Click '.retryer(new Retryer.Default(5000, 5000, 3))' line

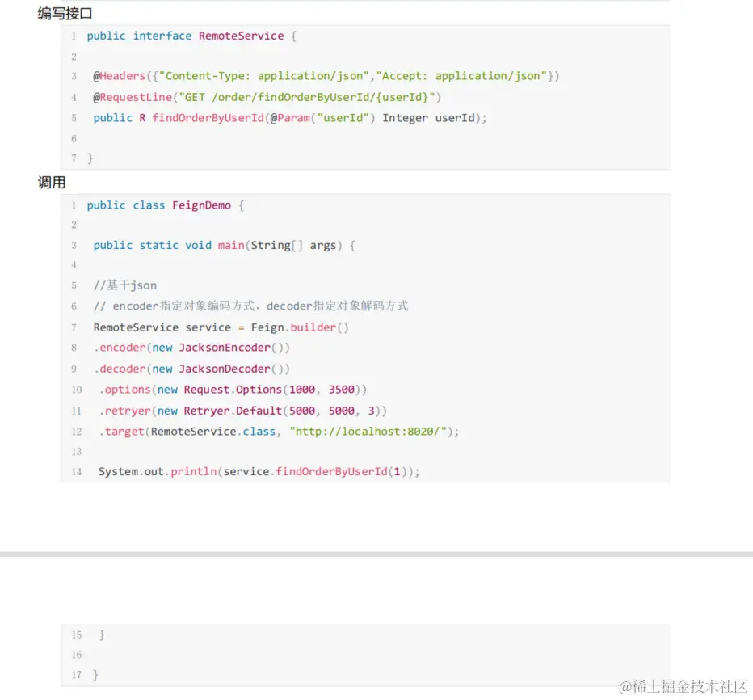[x=242, y=411]
